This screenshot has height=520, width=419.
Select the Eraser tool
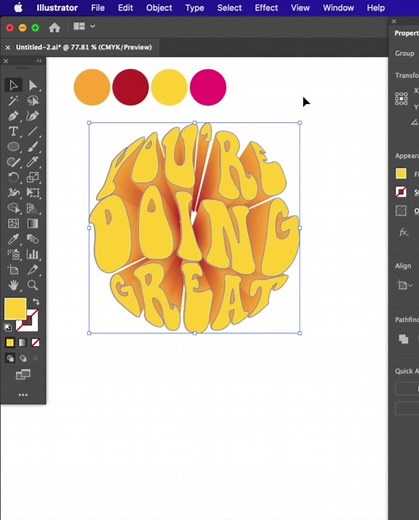coord(33,162)
